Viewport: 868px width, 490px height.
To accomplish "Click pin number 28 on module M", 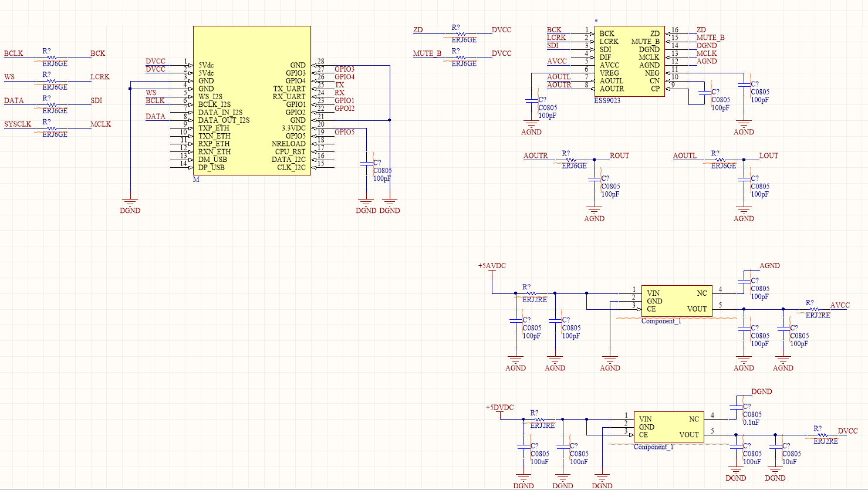I will point(320,62).
